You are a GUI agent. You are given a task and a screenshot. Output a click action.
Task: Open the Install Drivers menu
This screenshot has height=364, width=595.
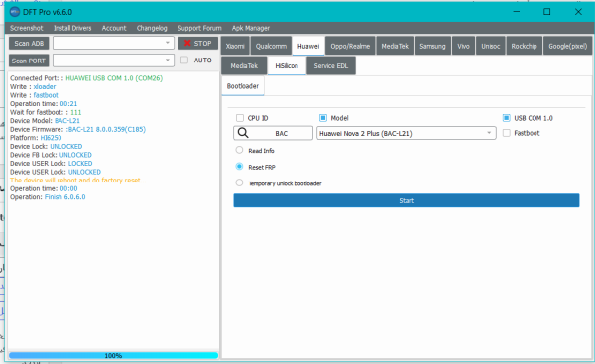point(72,28)
